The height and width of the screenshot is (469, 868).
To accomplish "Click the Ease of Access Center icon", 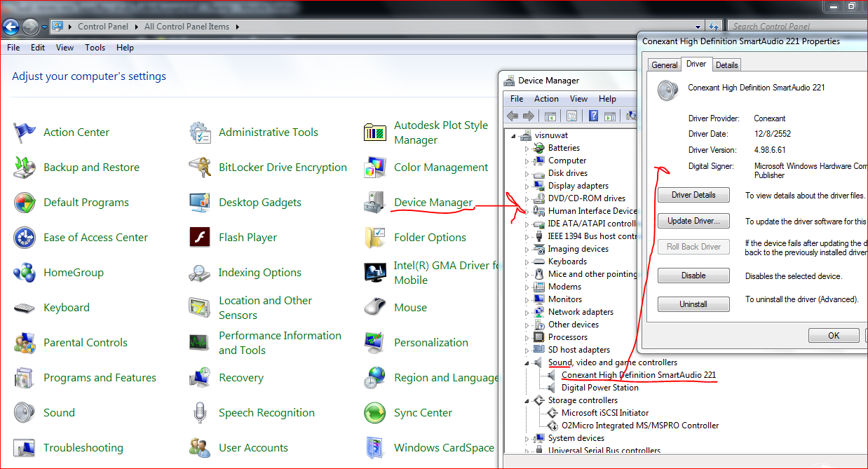I will tap(25, 237).
